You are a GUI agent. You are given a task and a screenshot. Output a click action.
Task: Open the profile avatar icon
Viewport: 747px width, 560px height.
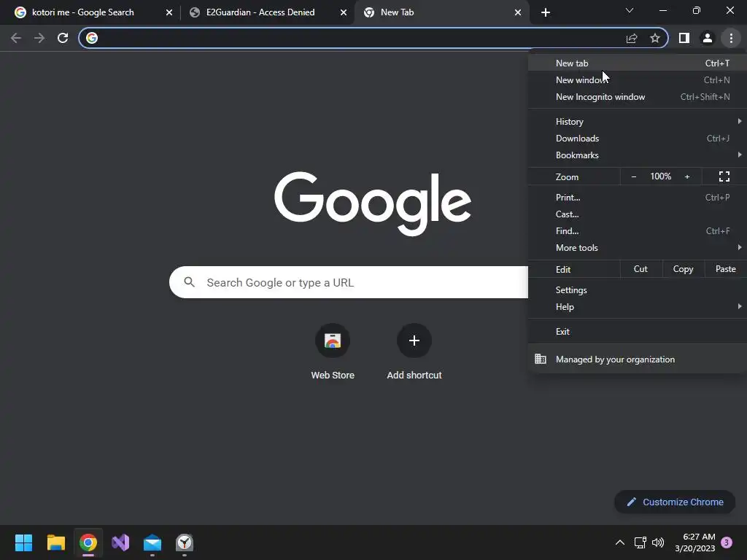click(x=708, y=38)
